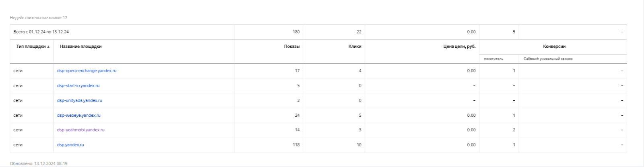Open the dsp-start-io.yandex.ru site link
This screenshot has height=167, width=644.
(x=78, y=86)
